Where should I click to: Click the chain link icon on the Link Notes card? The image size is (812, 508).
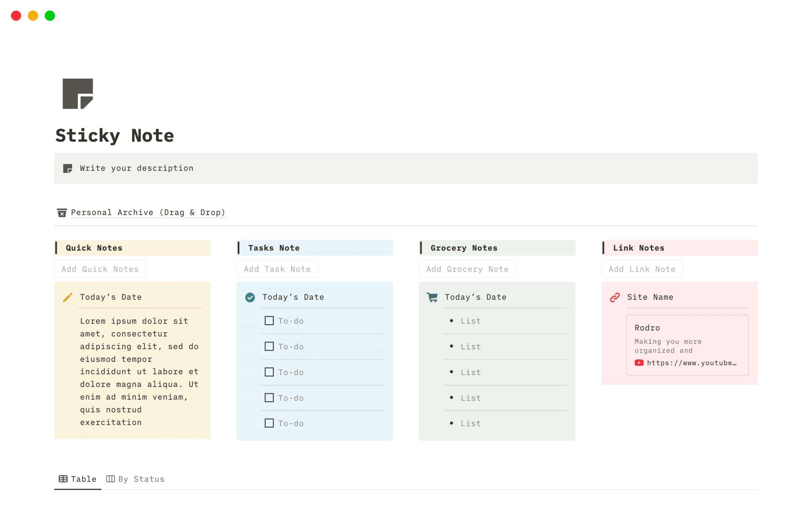pos(614,297)
